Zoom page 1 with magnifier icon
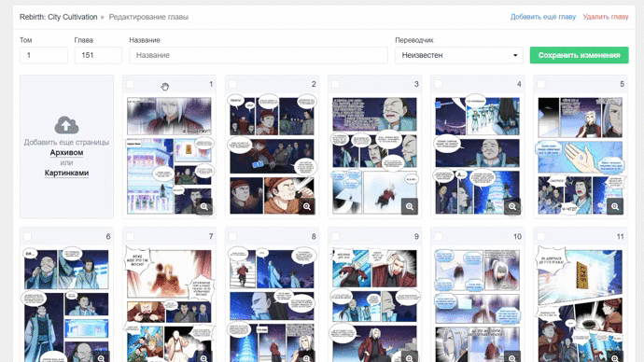Screen dimensions: 644x362 pyautogui.click(x=204, y=206)
